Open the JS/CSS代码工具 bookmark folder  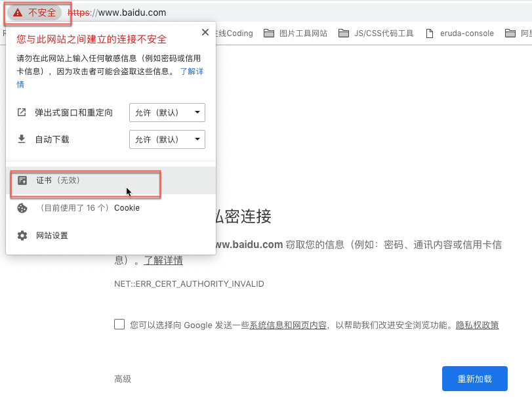tap(376, 33)
